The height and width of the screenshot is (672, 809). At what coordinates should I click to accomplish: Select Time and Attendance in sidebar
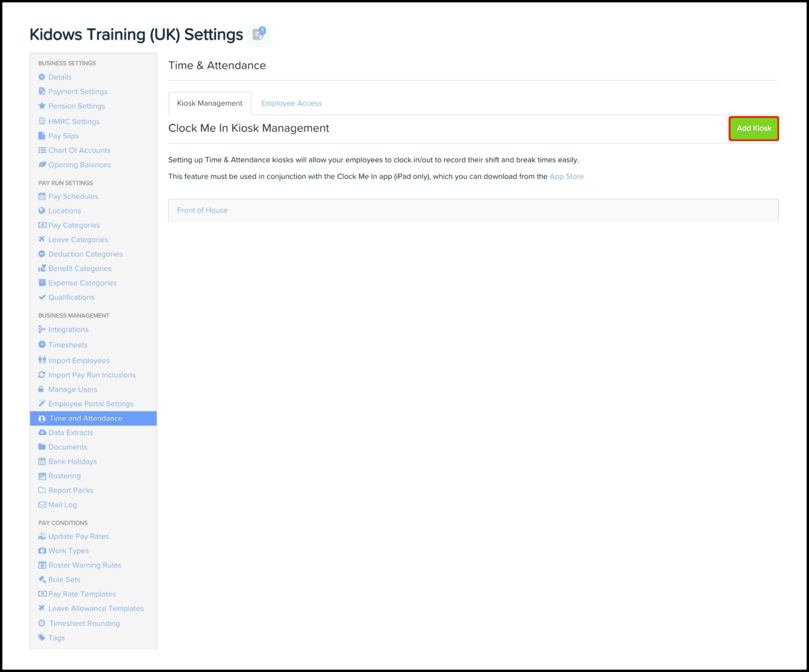[86, 418]
